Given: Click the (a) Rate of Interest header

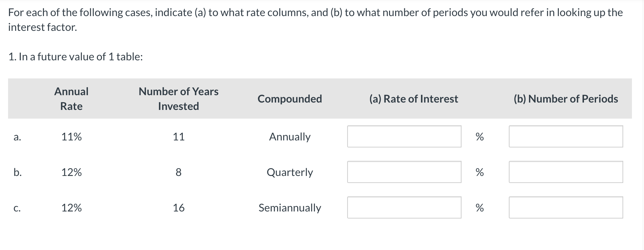Looking at the screenshot, I should click(x=414, y=99).
